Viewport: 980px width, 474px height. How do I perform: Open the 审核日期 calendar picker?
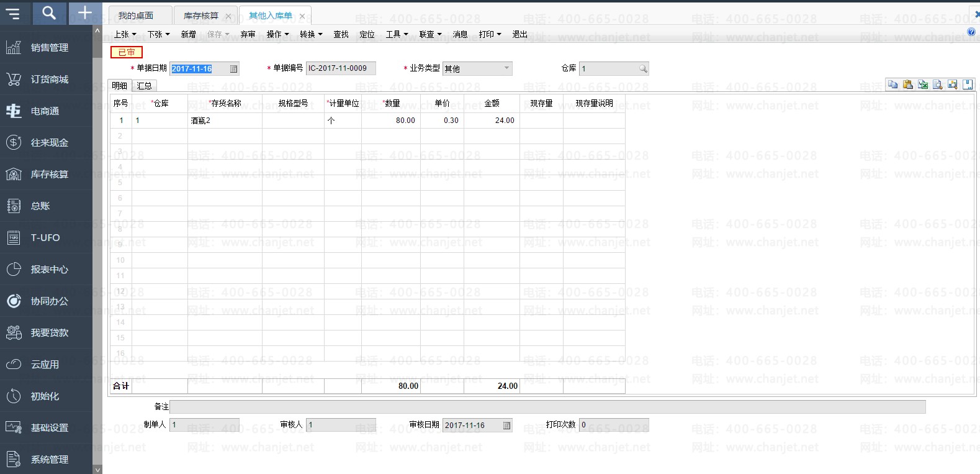tap(506, 426)
